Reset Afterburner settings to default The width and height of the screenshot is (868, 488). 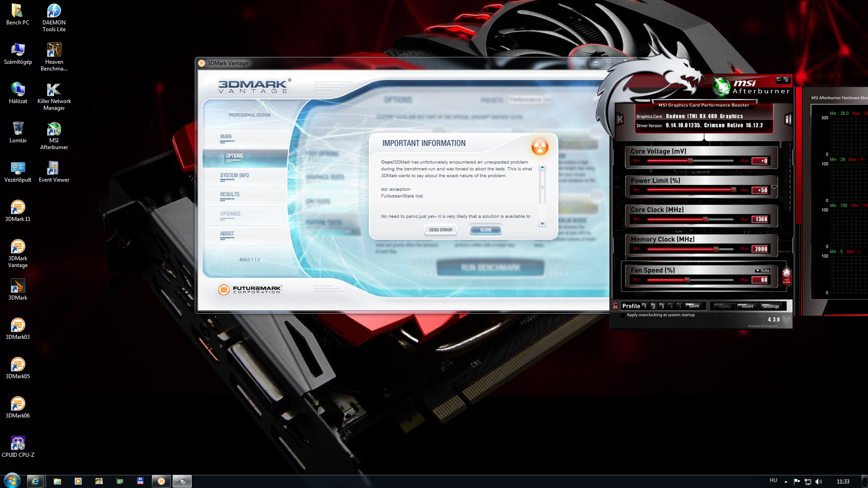[747, 306]
